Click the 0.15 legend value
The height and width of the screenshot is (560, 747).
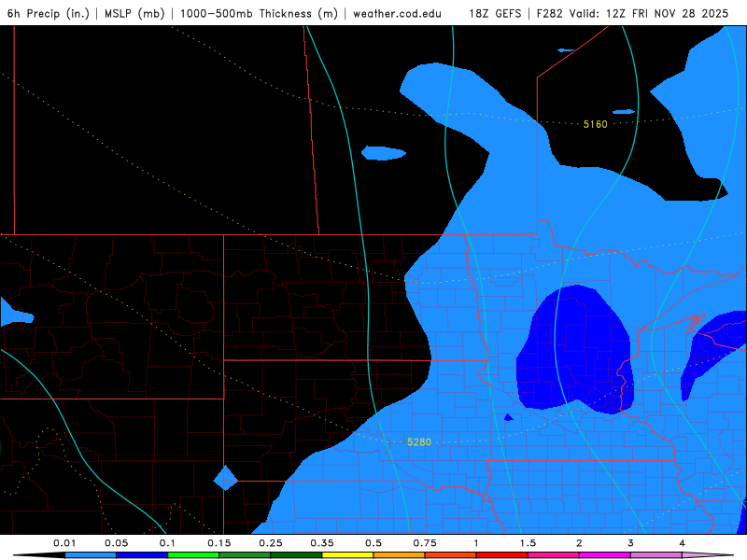219,543
